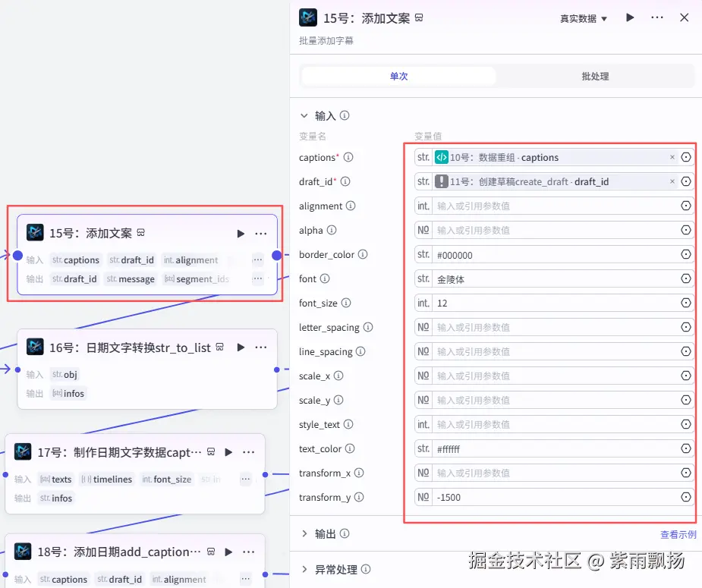Run the 17号 制作日期文字数据 node
This screenshot has height=588, width=702.
click(x=228, y=452)
